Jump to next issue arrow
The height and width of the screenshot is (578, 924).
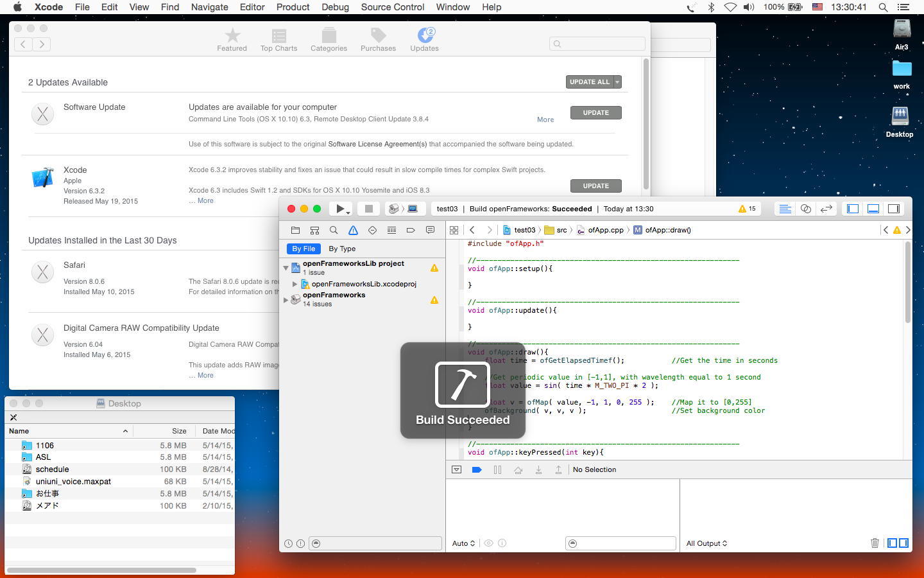click(908, 230)
